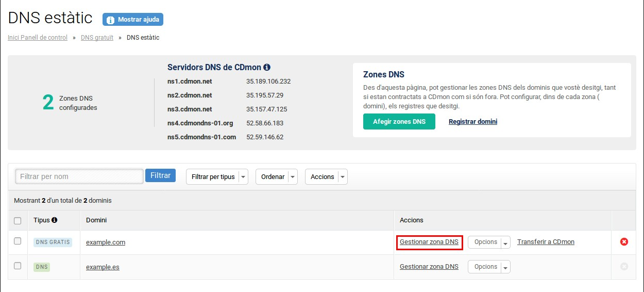Open the example.es domain link
644x292 pixels.
(x=103, y=267)
